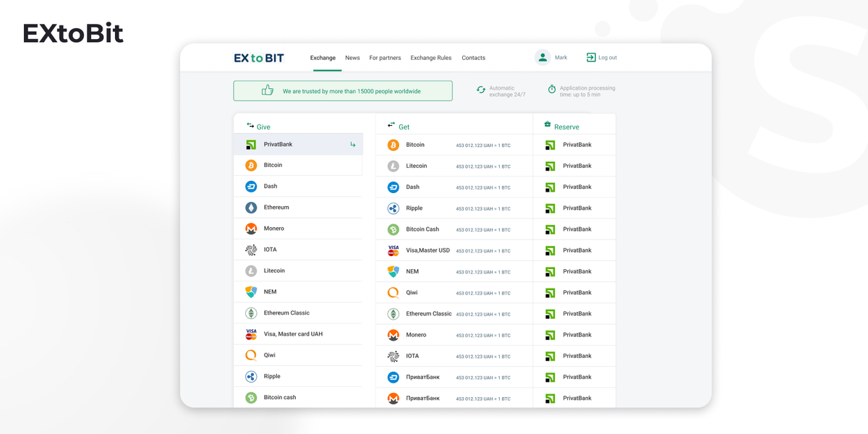Click PrivatBank reserve in the Bitcoin row

[574, 145]
